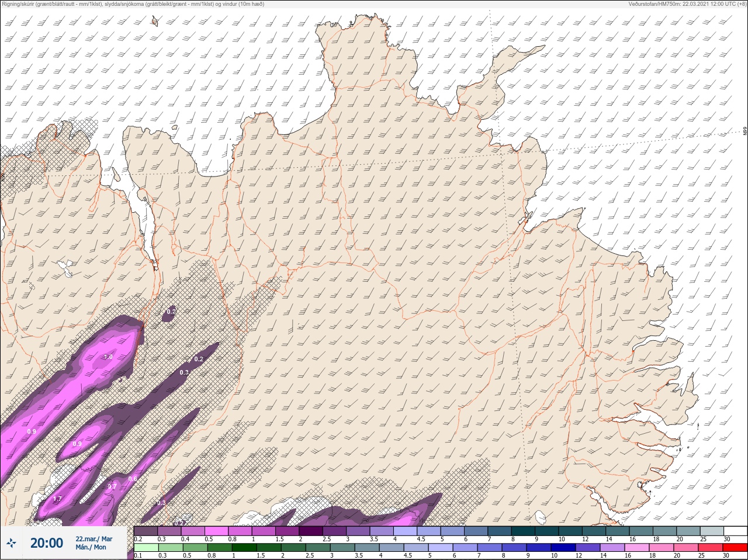Select red rain legend swatch after 30
This screenshot has height=560, width=748.
pos(736,548)
